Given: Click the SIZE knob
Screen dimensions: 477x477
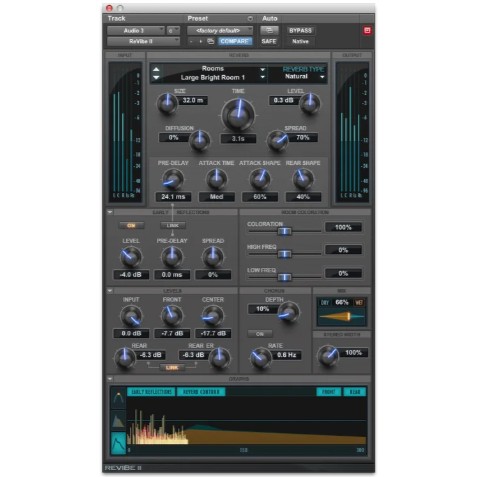Looking at the screenshot, I should point(167,103).
